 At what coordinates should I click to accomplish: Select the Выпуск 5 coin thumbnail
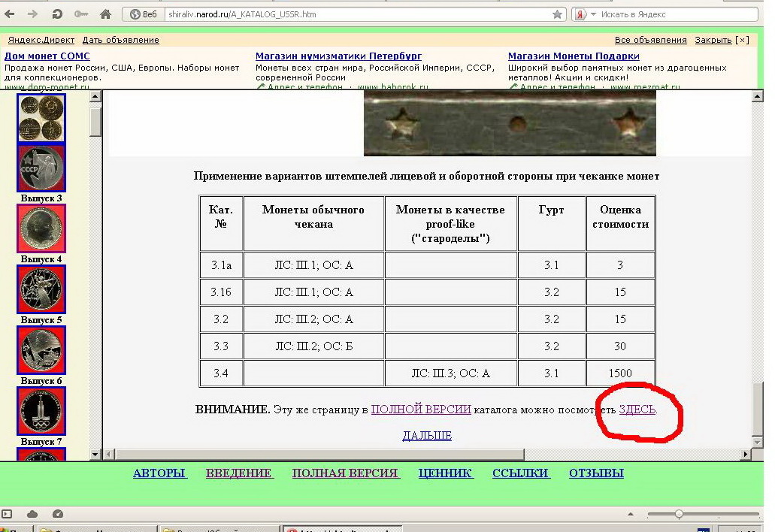42,289
